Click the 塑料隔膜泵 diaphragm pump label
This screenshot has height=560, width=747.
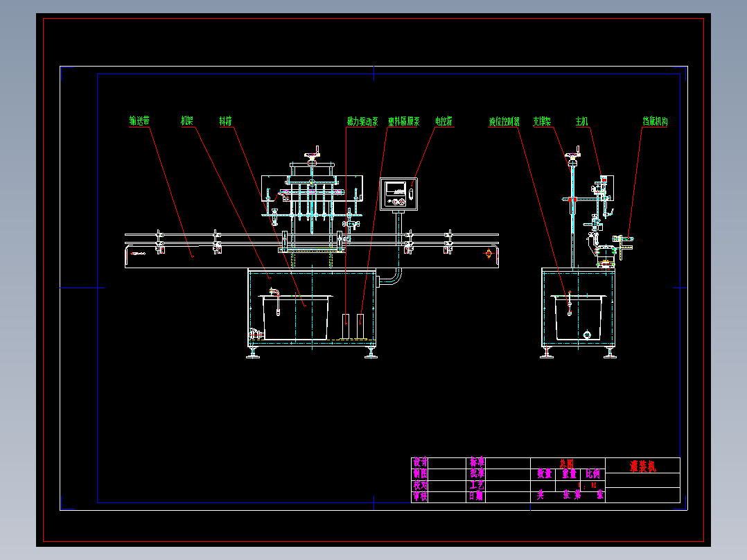point(404,121)
